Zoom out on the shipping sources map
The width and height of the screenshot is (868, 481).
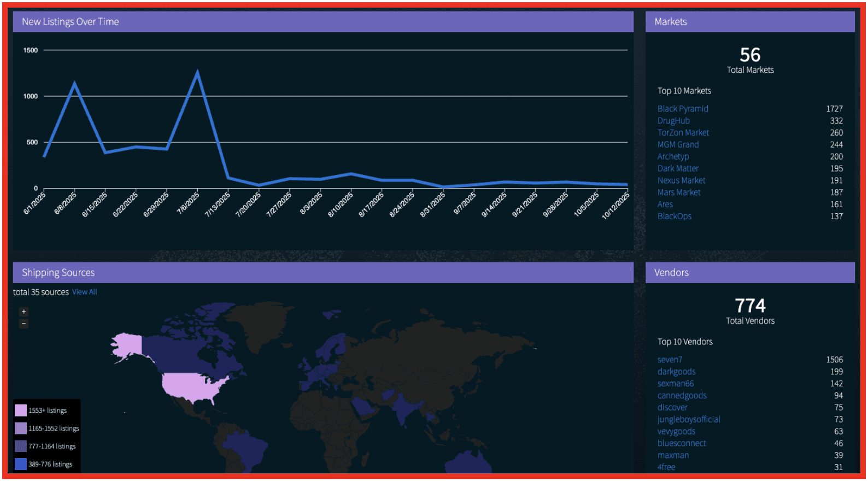pos(24,324)
